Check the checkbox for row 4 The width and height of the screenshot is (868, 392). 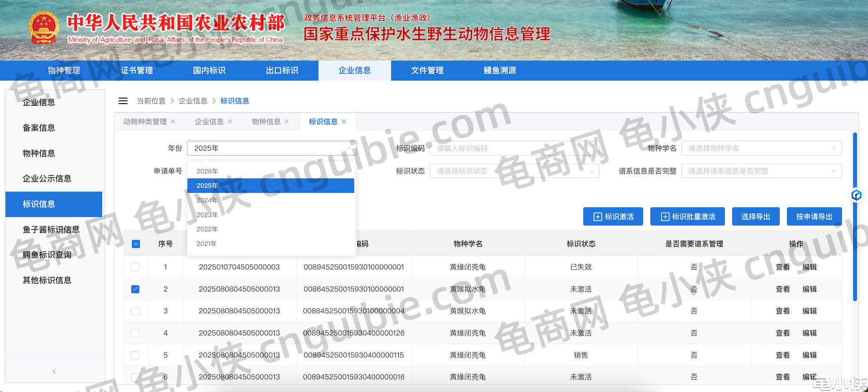pyautogui.click(x=135, y=333)
